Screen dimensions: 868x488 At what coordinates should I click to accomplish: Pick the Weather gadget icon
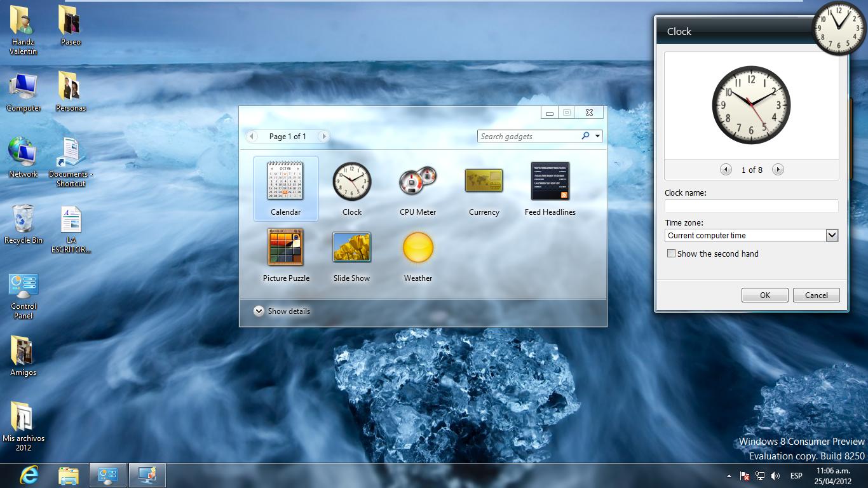coord(417,248)
